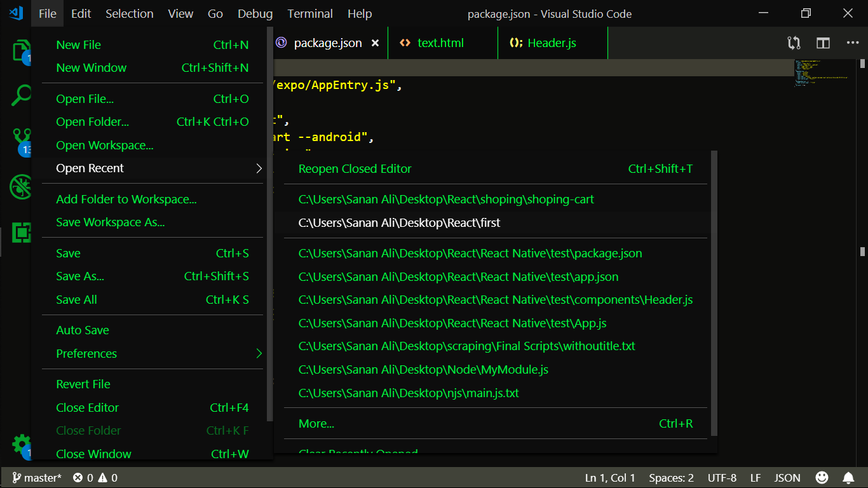
Task: Open the Selection menu
Action: 129,13
